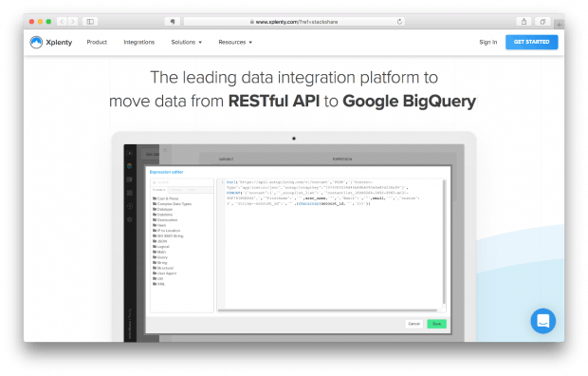Open the Integrations menu item
The image size is (588, 376).
(139, 42)
